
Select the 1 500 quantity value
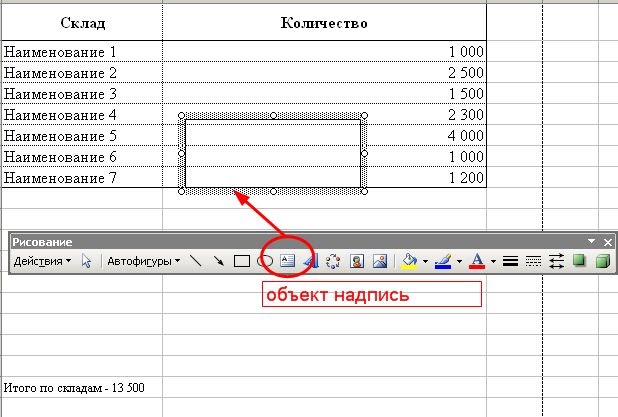click(x=466, y=94)
